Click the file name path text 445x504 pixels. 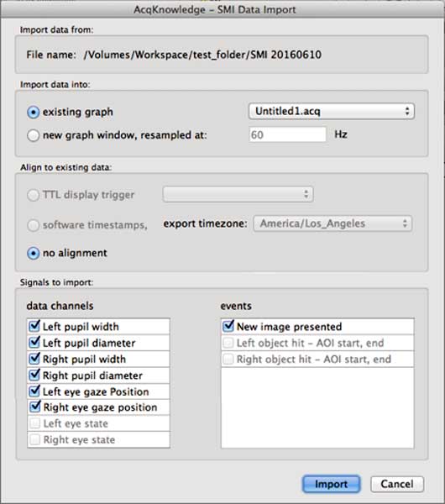[202, 55]
